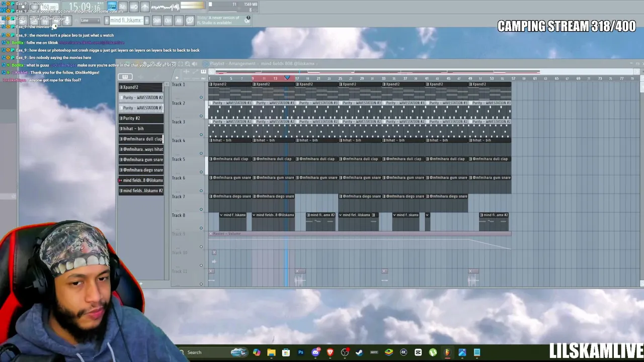
Task: Select the Purity #2 pattern in the picker
Action: click(141, 118)
